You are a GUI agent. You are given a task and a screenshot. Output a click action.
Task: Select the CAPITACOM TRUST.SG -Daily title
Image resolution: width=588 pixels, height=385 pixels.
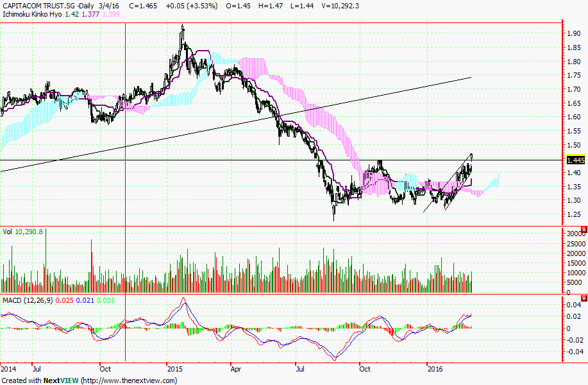coord(48,6)
